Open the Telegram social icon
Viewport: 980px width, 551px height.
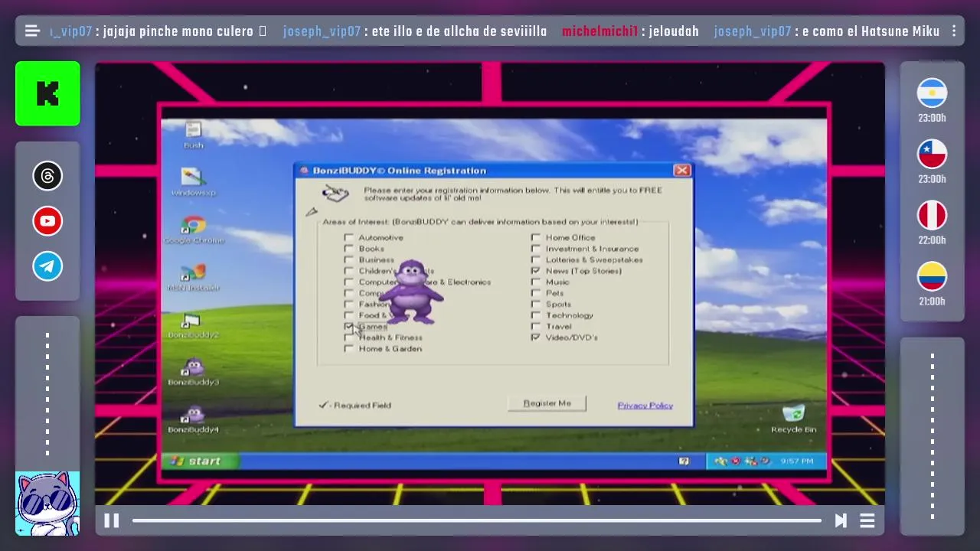coord(47,266)
